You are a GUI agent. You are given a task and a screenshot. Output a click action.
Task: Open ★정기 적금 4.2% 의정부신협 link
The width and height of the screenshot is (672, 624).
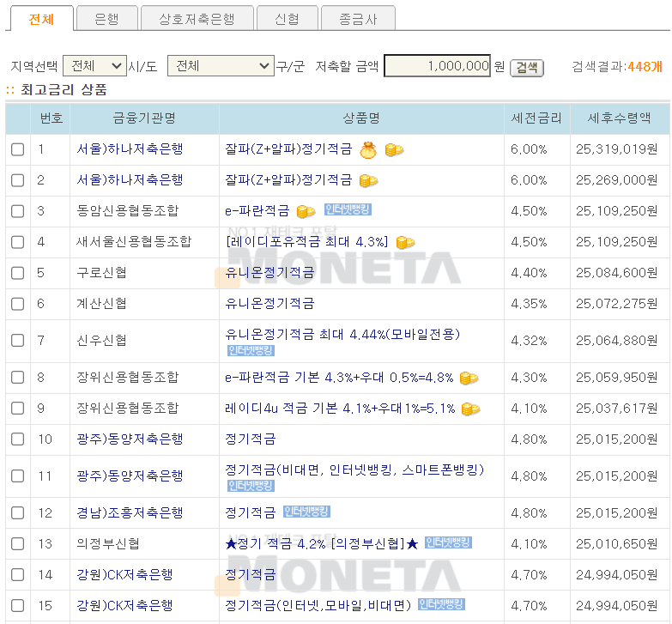pyautogui.click(x=322, y=544)
